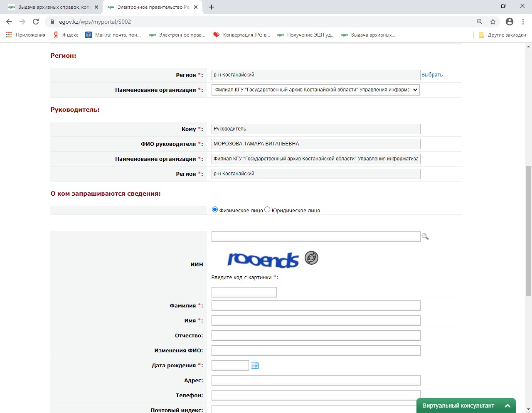Click the Адрес input field
The image size is (532, 413).
coord(316,381)
